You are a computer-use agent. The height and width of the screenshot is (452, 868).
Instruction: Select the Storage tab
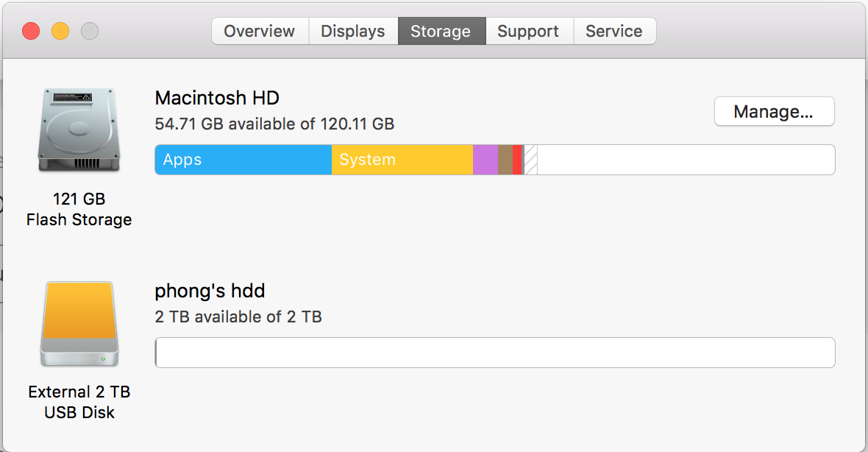pyautogui.click(x=441, y=31)
